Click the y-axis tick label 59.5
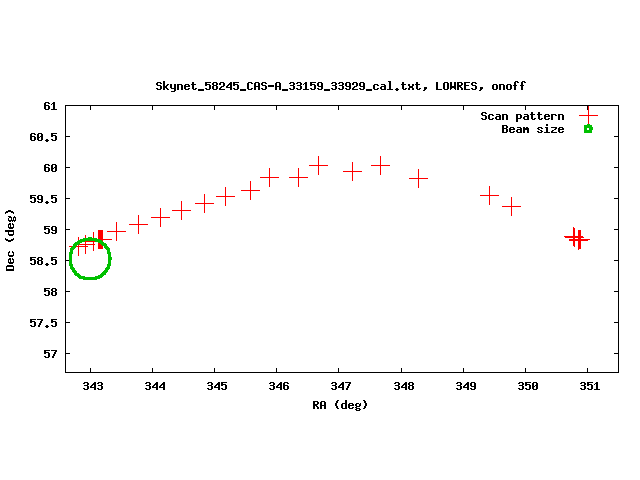 click(43, 199)
